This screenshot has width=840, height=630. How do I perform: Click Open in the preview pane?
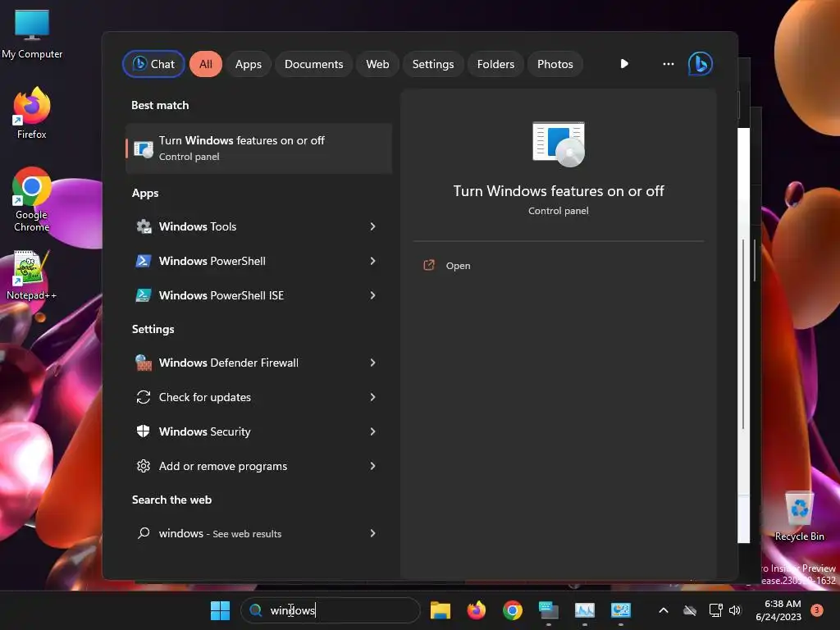[x=458, y=266]
